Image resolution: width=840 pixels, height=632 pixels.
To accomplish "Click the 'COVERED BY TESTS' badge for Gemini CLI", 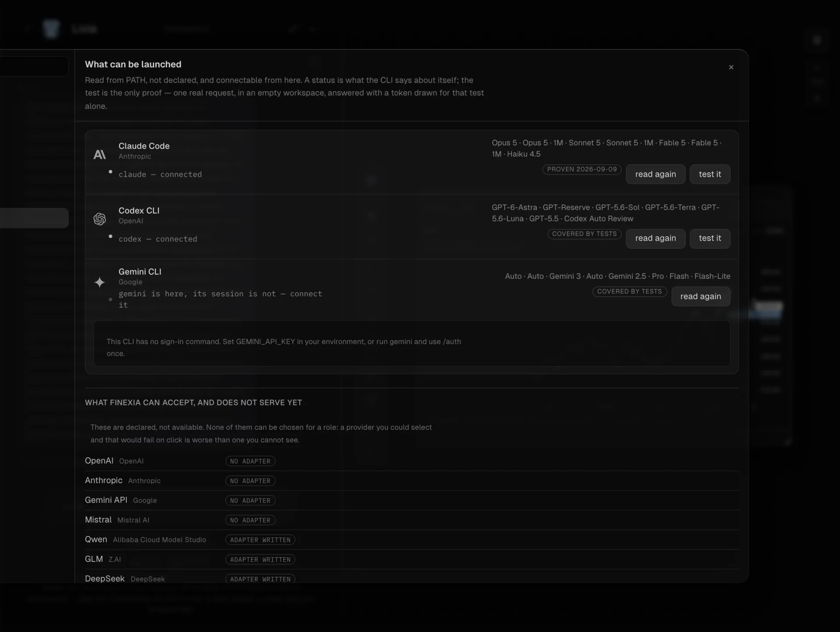I will pyautogui.click(x=630, y=291).
